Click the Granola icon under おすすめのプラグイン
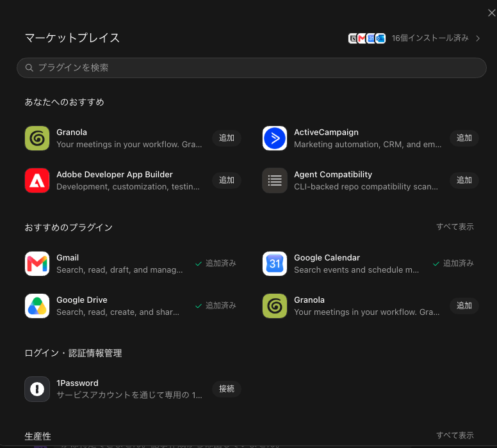The image size is (497, 448). [x=275, y=306]
